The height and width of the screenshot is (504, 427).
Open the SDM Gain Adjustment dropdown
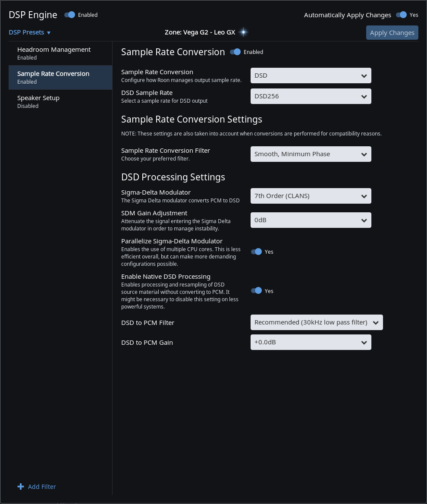click(x=311, y=220)
